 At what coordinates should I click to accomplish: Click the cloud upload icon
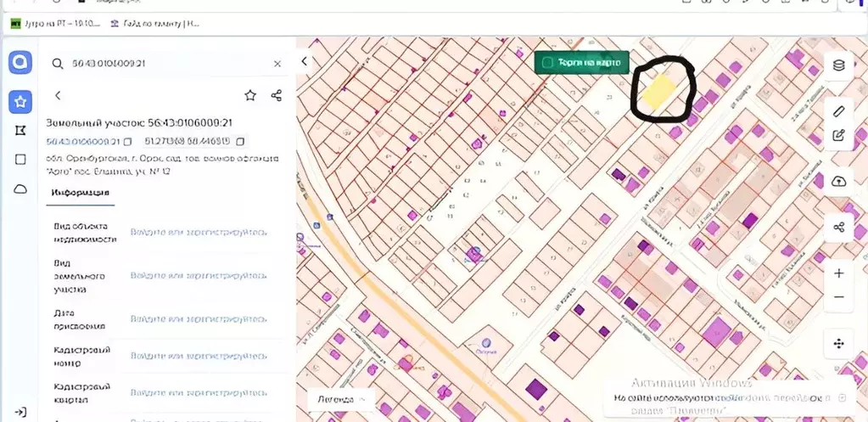[x=838, y=181]
